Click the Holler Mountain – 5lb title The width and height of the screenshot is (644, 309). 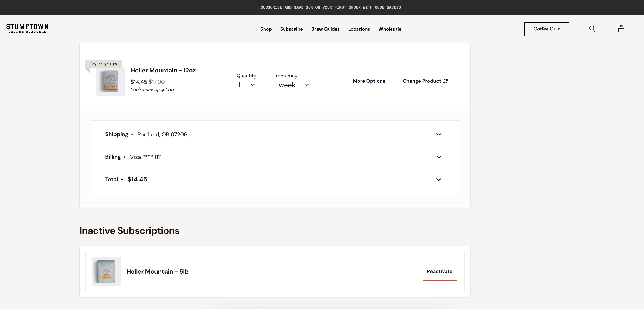tap(157, 272)
